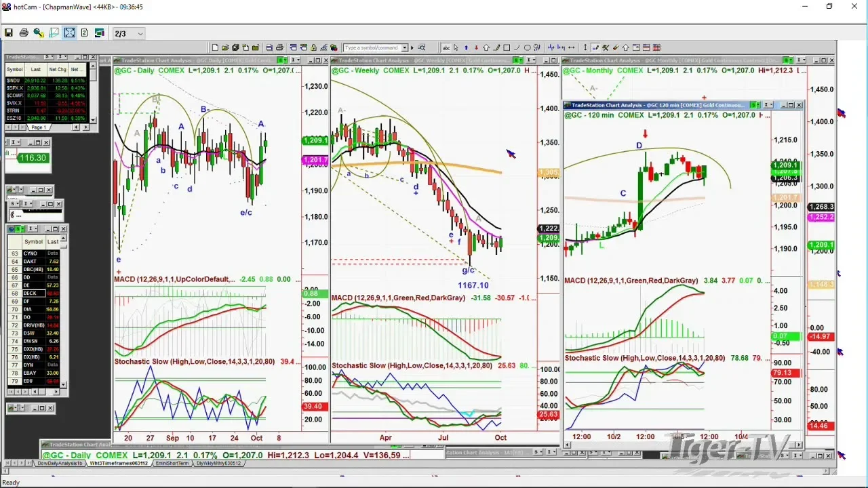Click the Page 1 tab in quotes window
The height and width of the screenshot is (488, 868).
coord(38,127)
